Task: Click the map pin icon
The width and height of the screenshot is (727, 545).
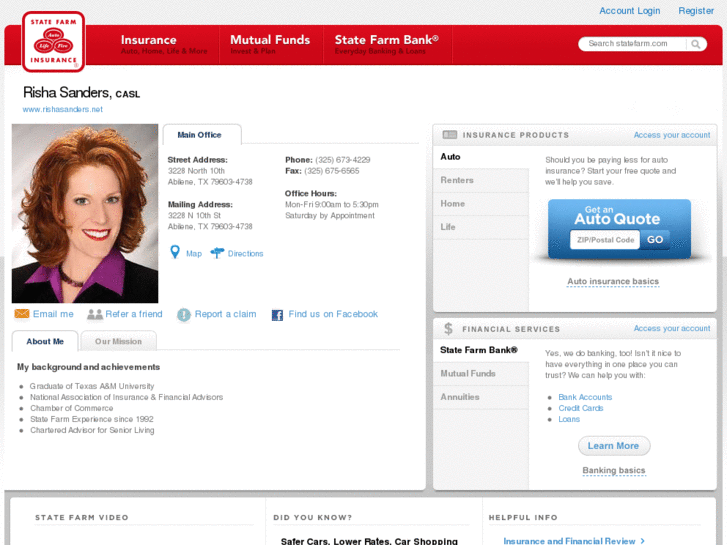Action: [x=175, y=252]
